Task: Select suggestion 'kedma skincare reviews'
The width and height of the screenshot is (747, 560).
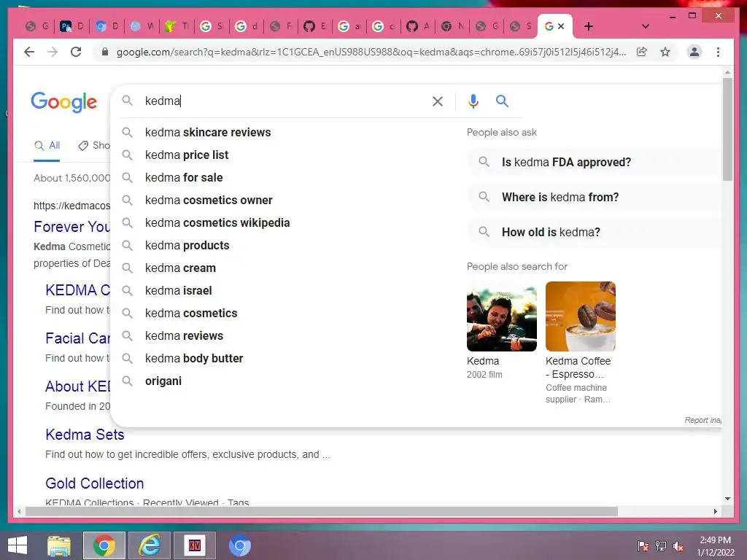Action: coord(208,133)
